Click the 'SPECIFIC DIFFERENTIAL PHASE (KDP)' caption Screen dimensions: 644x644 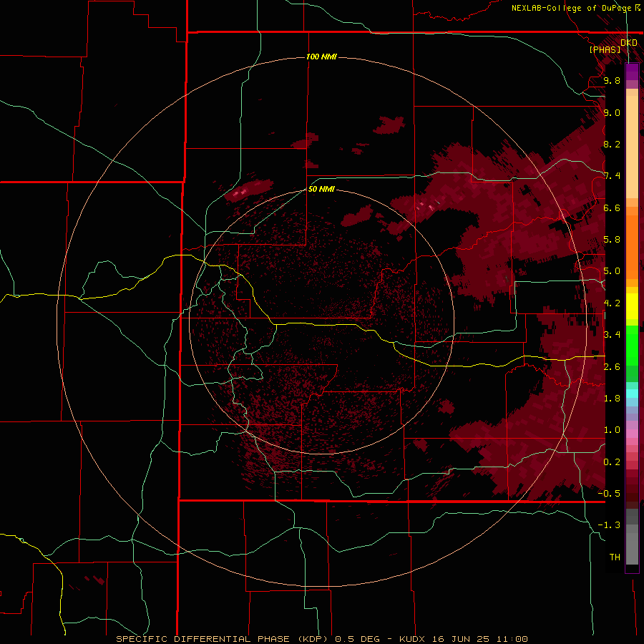pyautogui.click(x=222, y=639)
